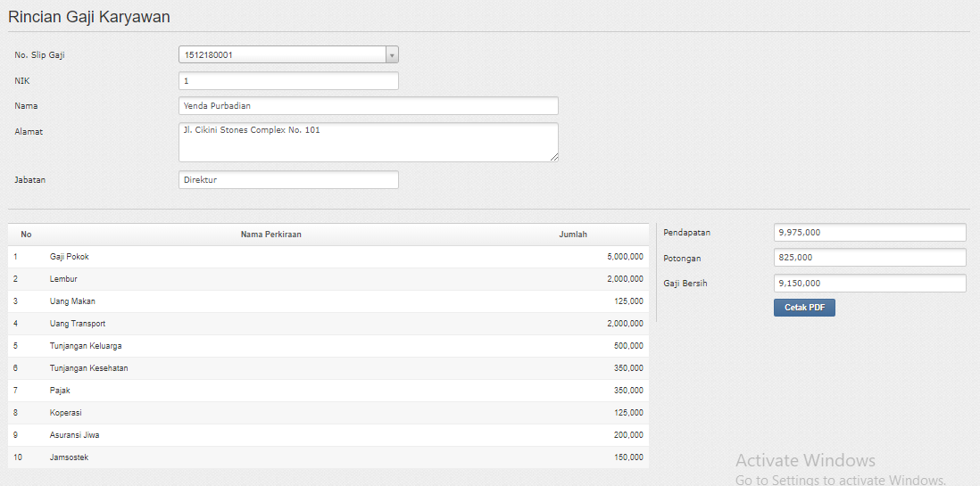The height and width of the screenshot is (486, 980).
Task: Click the Jabatan field showing Direktur
Action: (288, 180)
